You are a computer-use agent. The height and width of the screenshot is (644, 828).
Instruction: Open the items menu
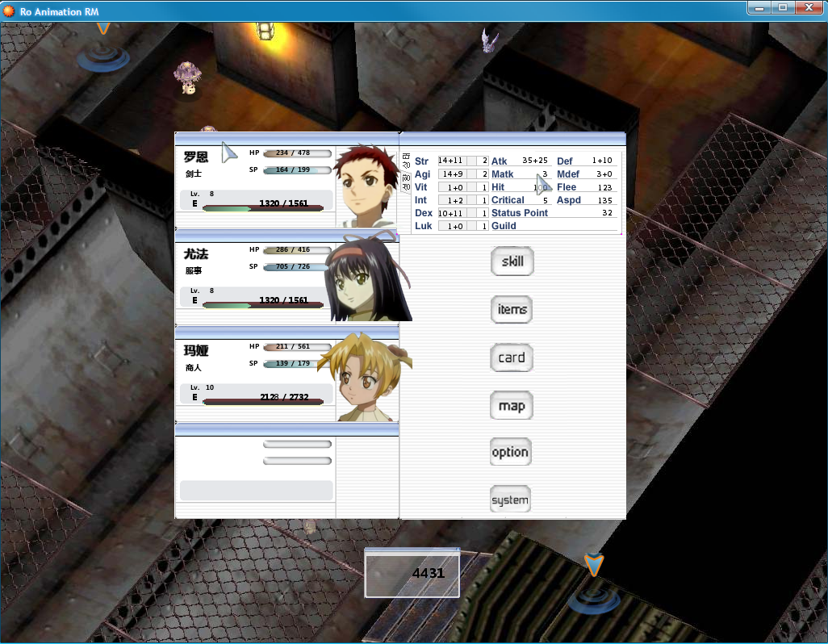512,309
